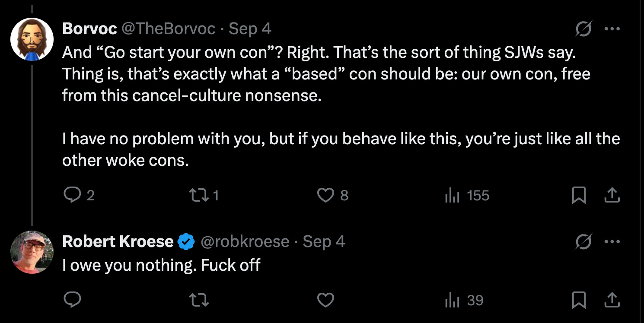Visit the @TheBorvoc handle link
The height and width of the screenshot is (323, 644).
pos(168,29)
